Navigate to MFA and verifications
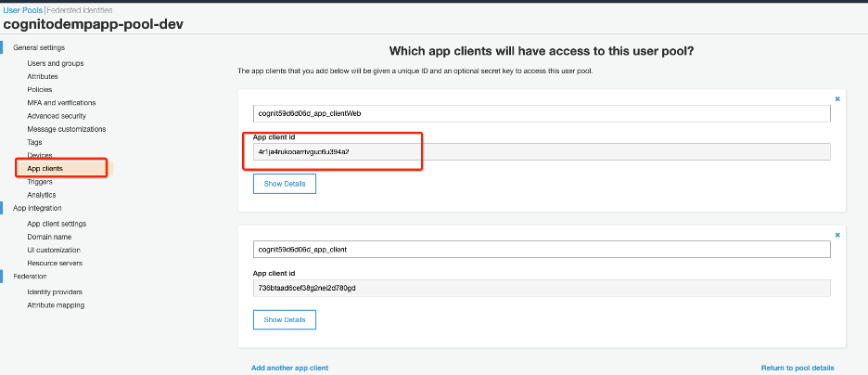 [x=61, y=102]
